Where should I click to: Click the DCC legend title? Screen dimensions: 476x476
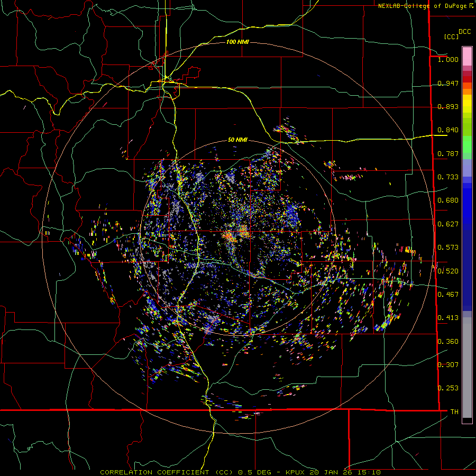(464, 32)
